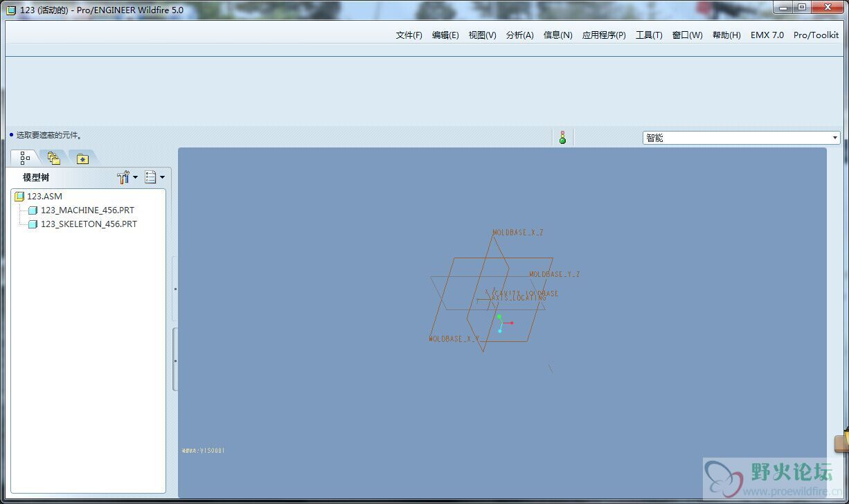Click the model tree show list icon
The image size is (849, 504).
coord(150,177)
